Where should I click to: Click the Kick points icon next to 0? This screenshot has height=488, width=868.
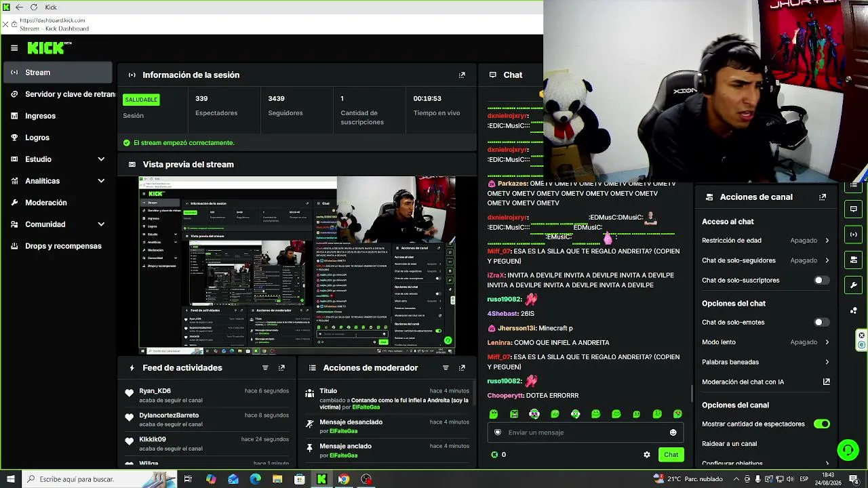(494, 455)
